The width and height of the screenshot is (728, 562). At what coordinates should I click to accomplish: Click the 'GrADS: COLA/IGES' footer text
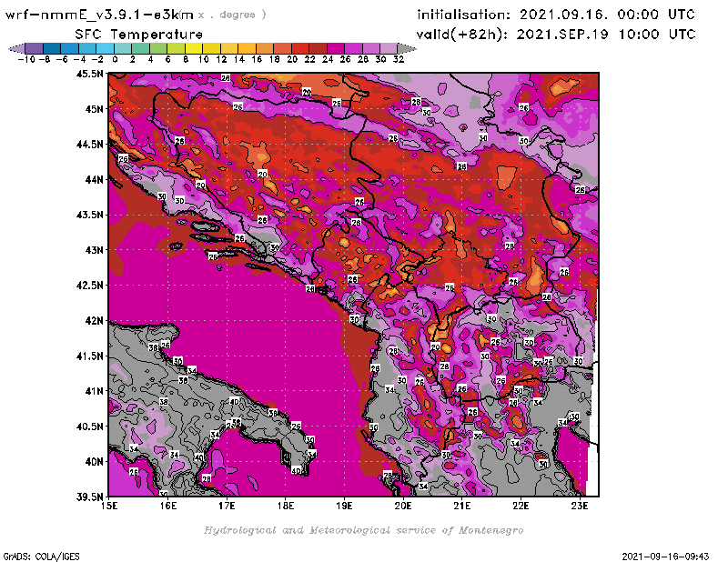click(41, 557)
